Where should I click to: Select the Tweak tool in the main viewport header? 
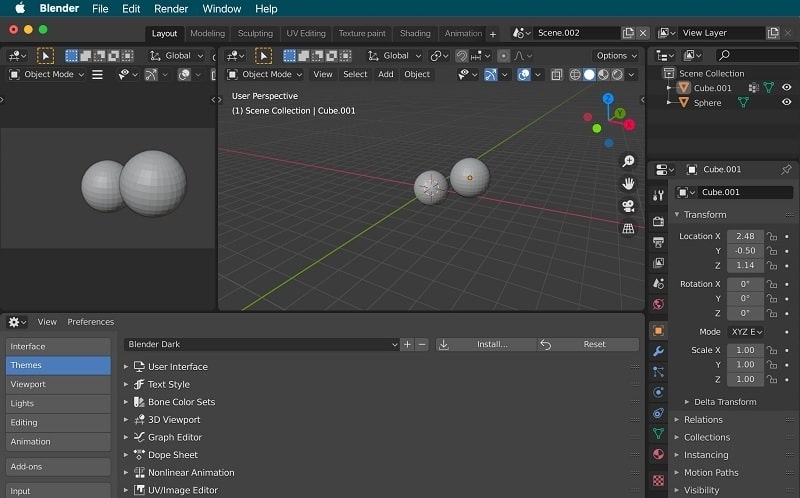[x=263, y=56]
